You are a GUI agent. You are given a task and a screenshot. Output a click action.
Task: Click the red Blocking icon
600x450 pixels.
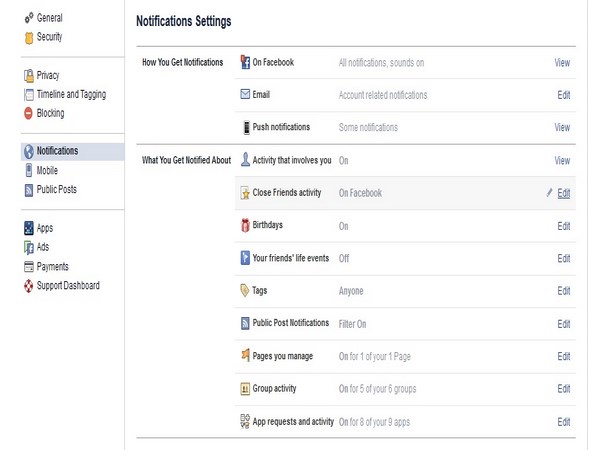coord(29,113)
